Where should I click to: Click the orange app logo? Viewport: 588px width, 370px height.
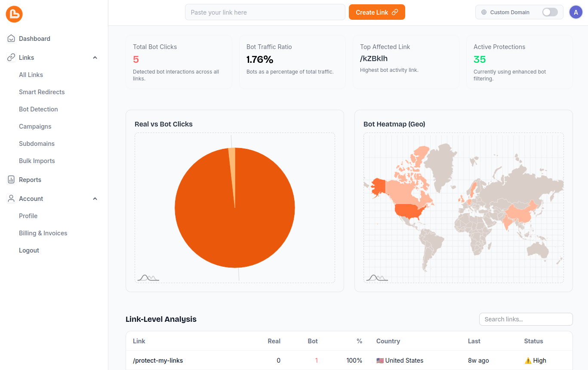pyautogui.click(x=14, y=14)
